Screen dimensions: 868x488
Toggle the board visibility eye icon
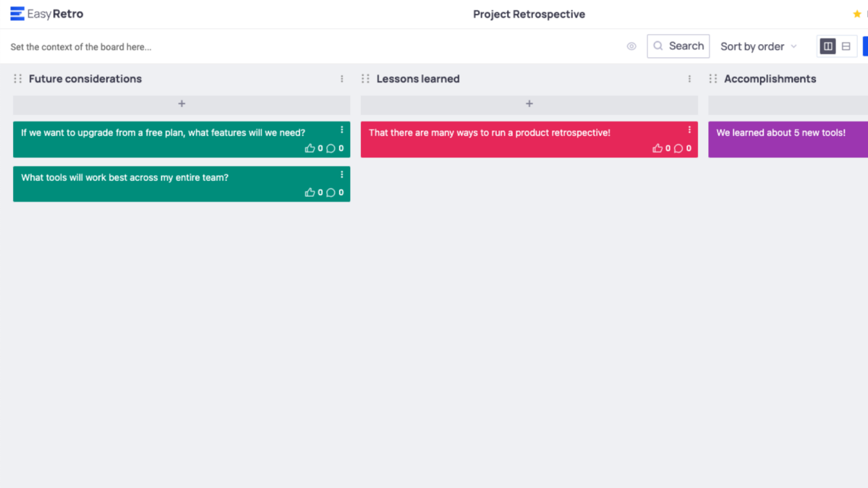click(x=631, y=46)
